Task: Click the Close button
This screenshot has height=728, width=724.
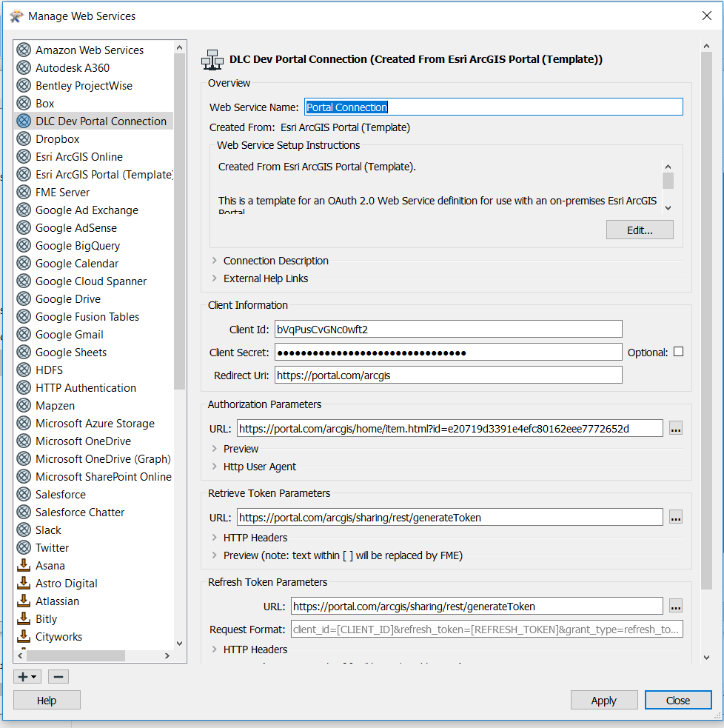Action: tap(678, 700)
